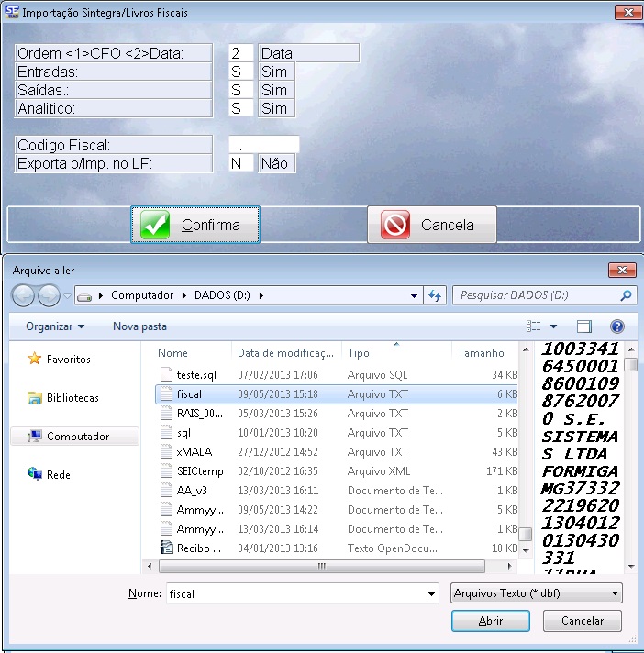This screenshot has width=644, height=653.
Task: Open the Nome filename dropdown arrow
Action: pos(431,594)
